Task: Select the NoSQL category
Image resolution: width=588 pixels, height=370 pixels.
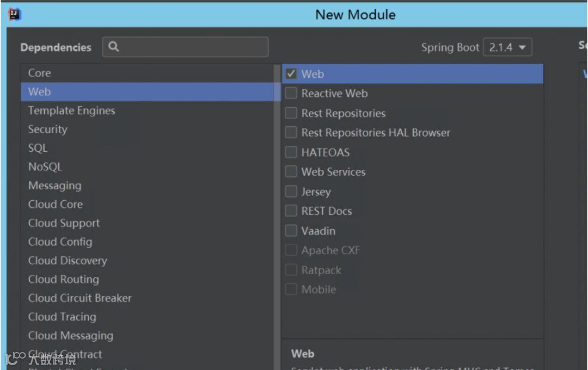Action: tap(148, 167)
